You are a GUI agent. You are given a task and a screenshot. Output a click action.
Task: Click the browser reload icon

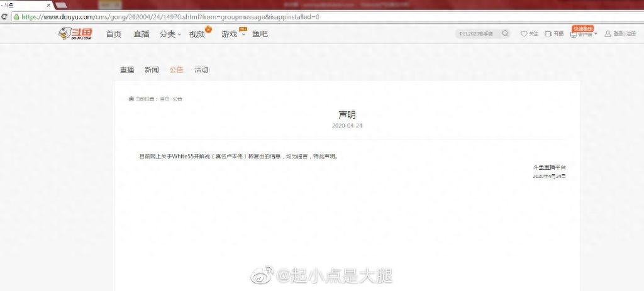(5, 17)
